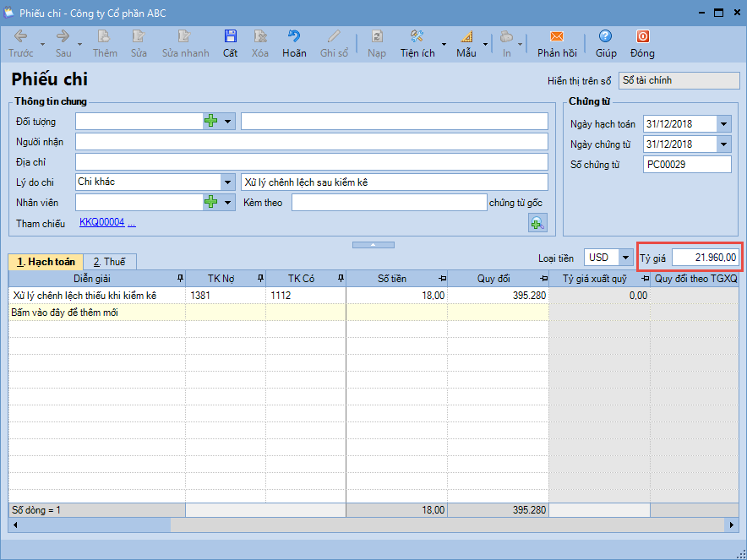
Task: Select the Hạch toán tab
Action: [46, 262]
